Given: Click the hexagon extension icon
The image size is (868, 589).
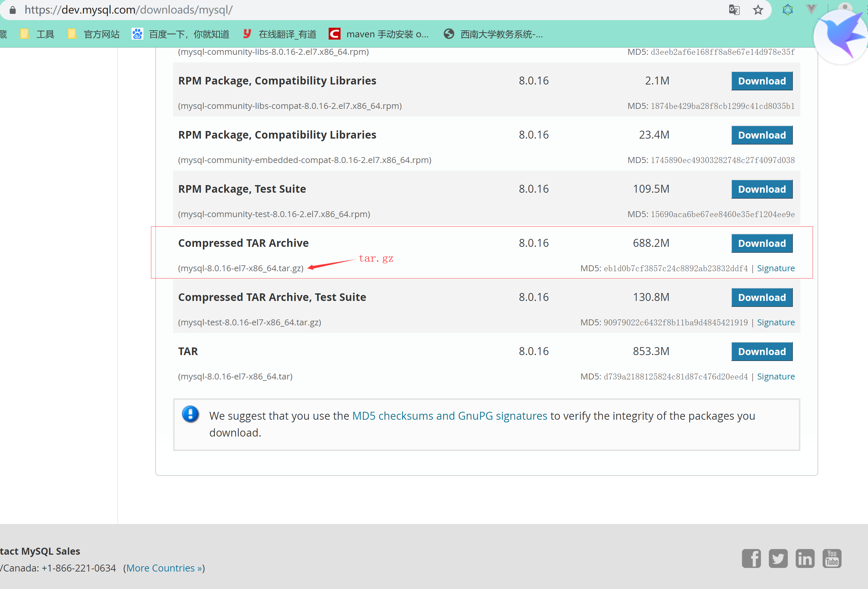Looking at the screenshot, I should pos(787,10).
